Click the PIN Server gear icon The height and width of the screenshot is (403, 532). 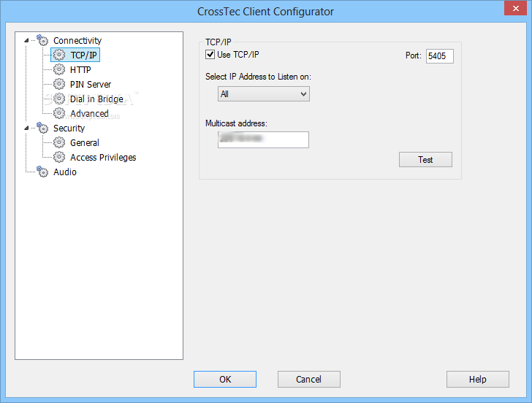coord(59,84)
